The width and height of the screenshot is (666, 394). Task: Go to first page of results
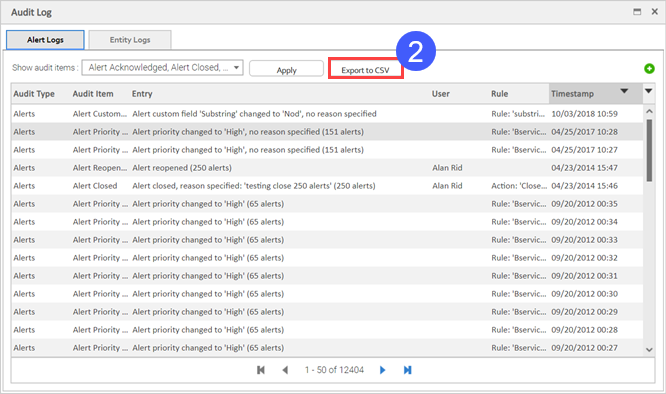click(x=261, y=370)
